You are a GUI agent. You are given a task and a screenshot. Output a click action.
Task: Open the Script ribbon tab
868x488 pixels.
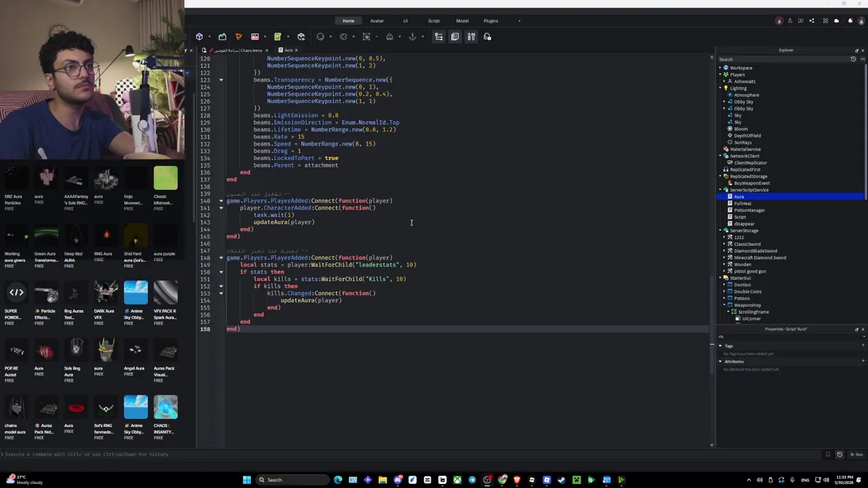pyautogui.click(x=434, y=21)
